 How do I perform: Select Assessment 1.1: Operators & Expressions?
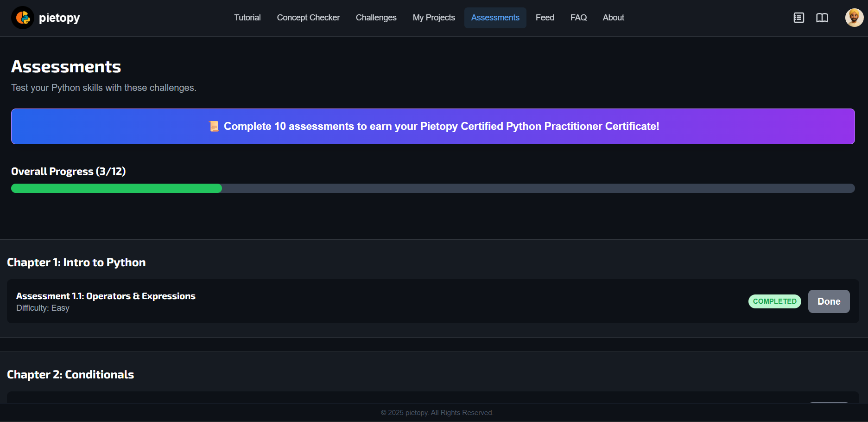[x=106, y=295]
